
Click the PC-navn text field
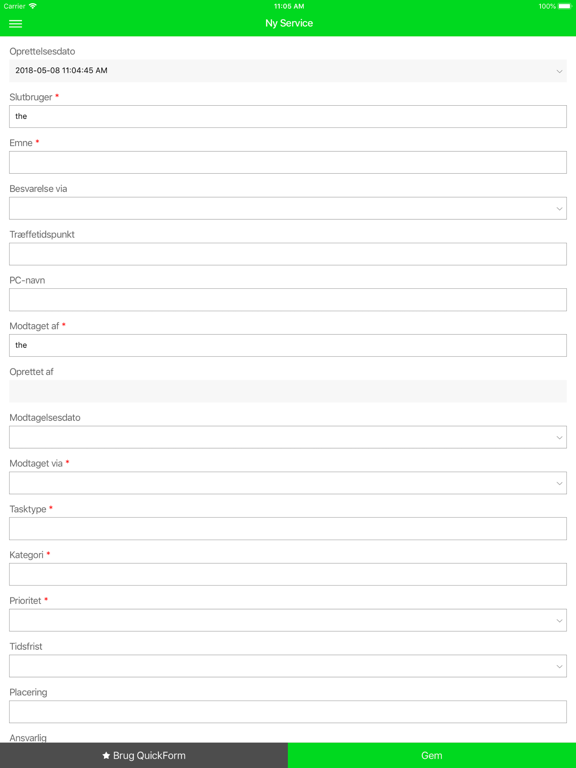[288, 300]
